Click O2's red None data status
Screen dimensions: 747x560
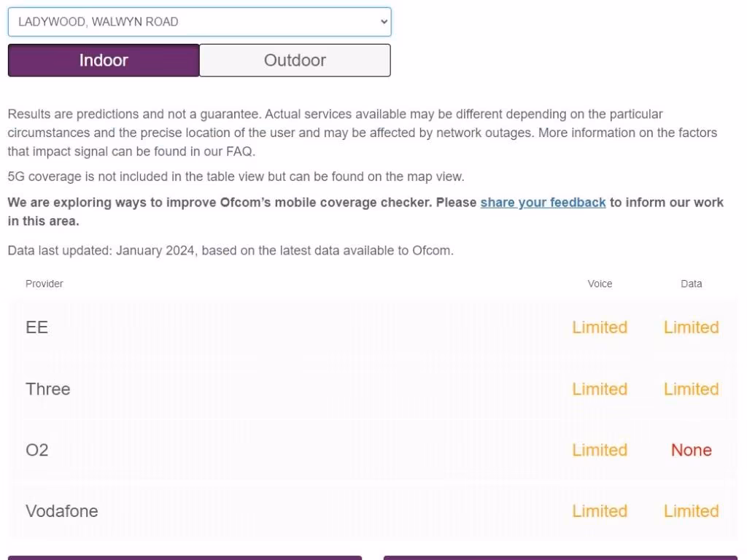691,450
